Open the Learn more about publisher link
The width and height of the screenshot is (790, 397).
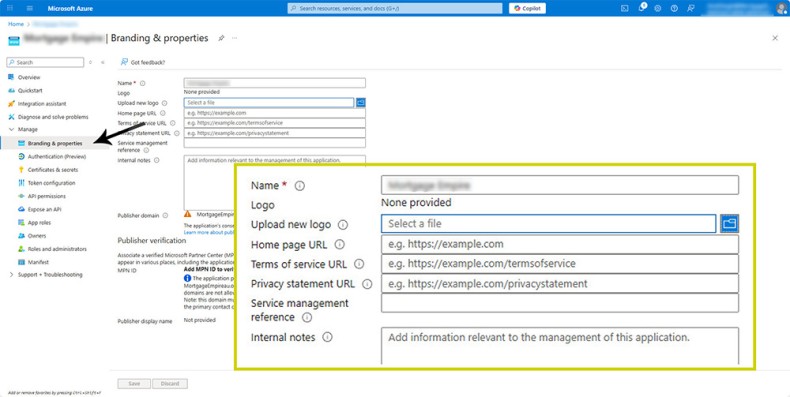[x=210, y=233]
